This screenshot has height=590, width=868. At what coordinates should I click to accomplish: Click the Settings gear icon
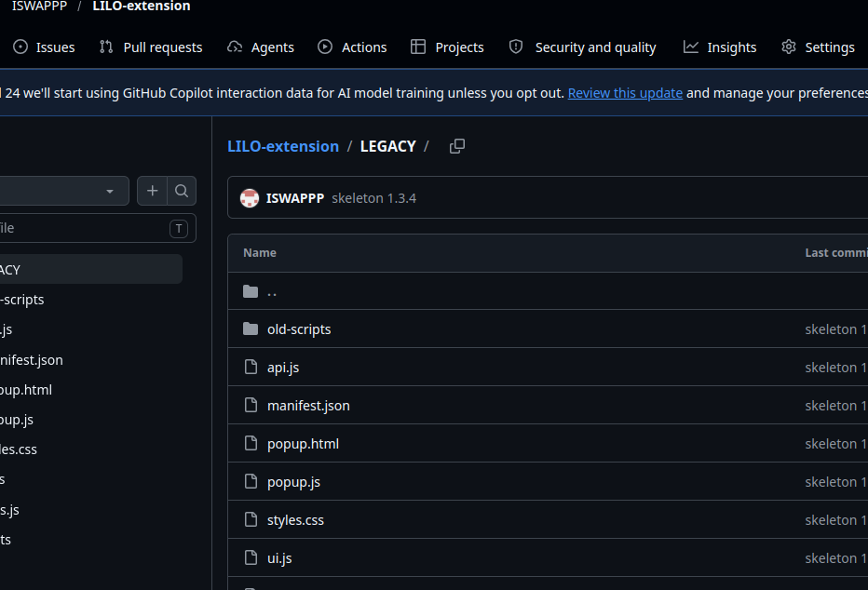click(x=788, y=47)
